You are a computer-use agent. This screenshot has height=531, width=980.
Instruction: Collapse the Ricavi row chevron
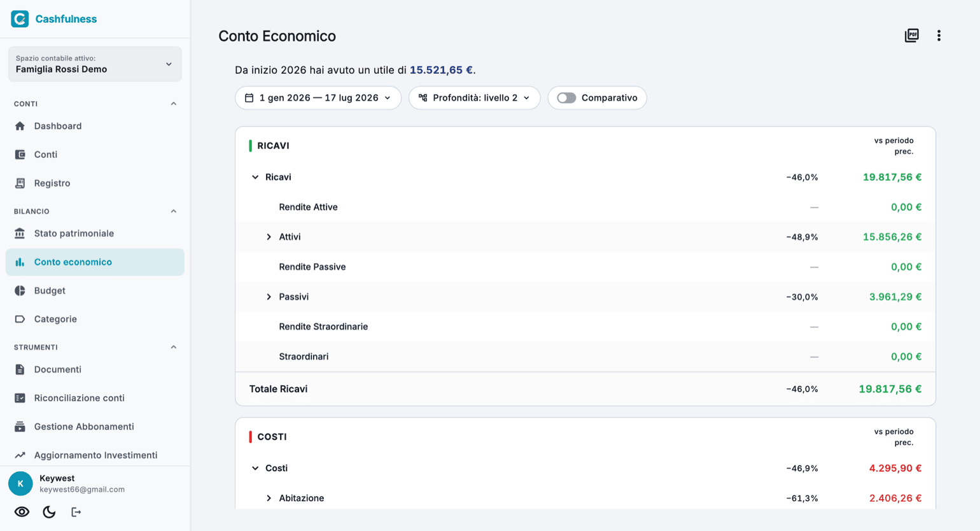point(255,177)
